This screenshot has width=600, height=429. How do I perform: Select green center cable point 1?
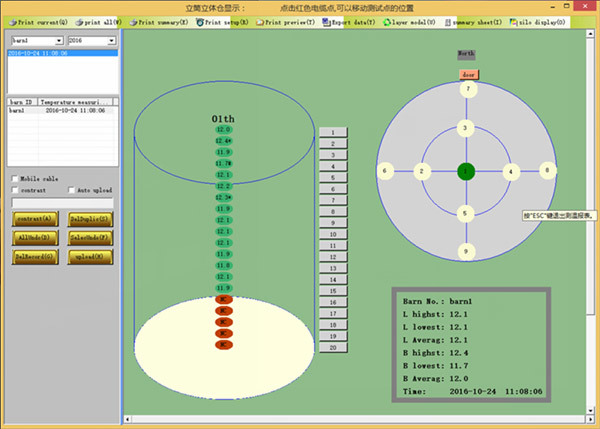[x=466, y=171]
